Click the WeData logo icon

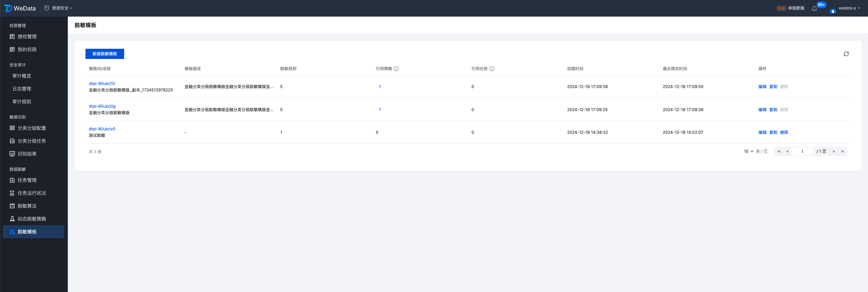tap(8, 8)
